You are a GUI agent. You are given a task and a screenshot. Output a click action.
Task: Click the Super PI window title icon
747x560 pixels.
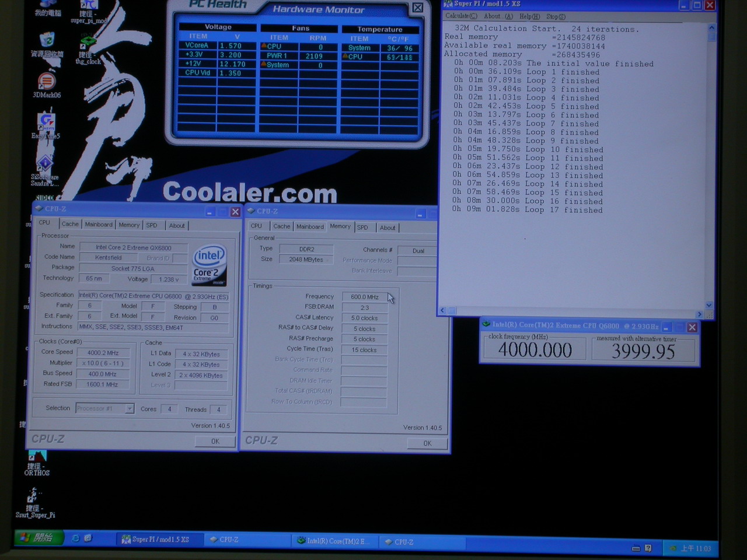tap(448, 4)
